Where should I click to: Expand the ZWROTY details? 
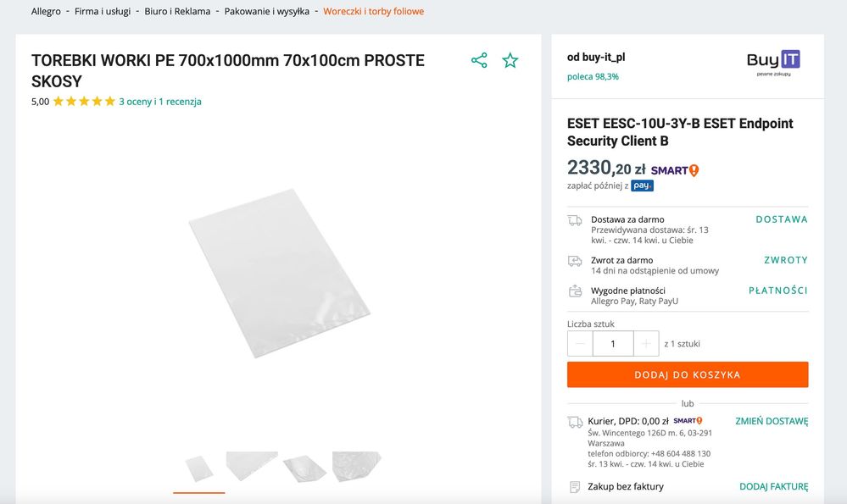point(785,260)
